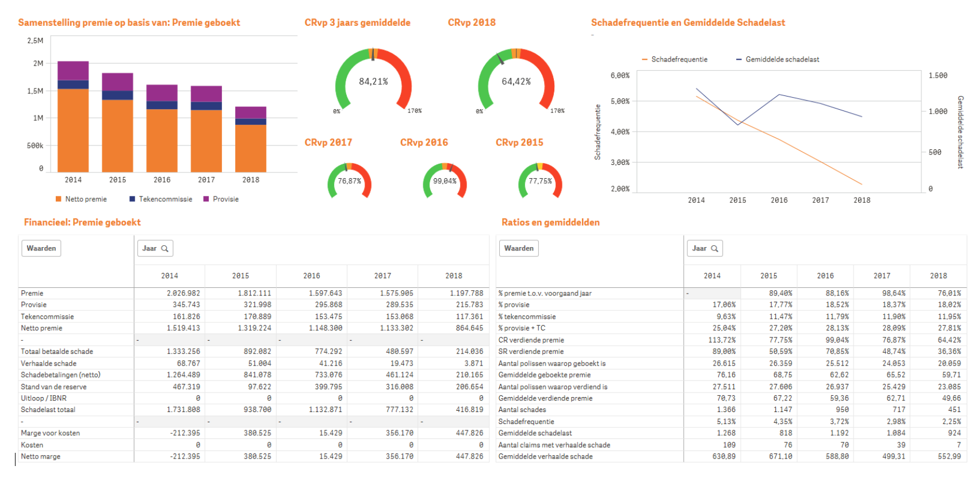Open the Waarden selector in Ratios table
This screenshot has width=980, height=485.
point(519,248)
